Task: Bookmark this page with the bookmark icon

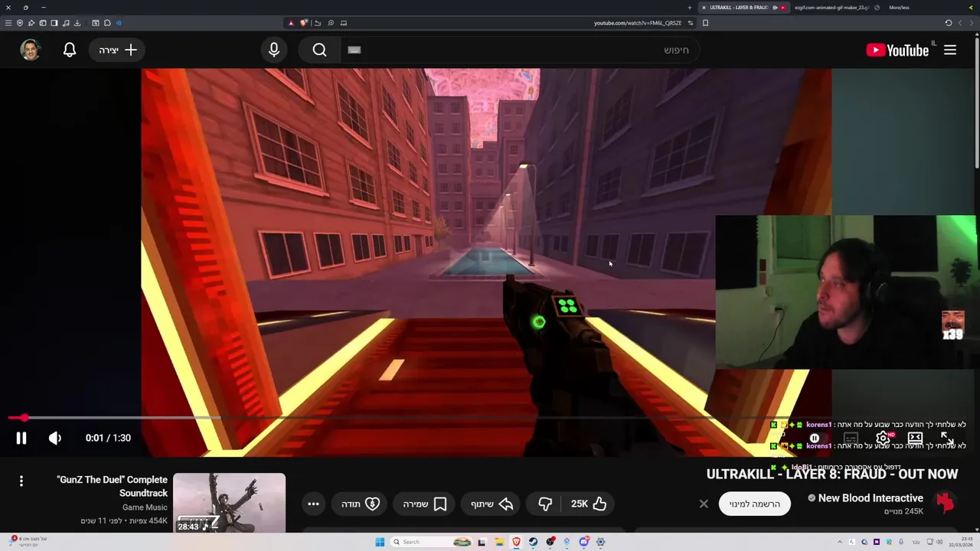Action: tap(705, 23)
